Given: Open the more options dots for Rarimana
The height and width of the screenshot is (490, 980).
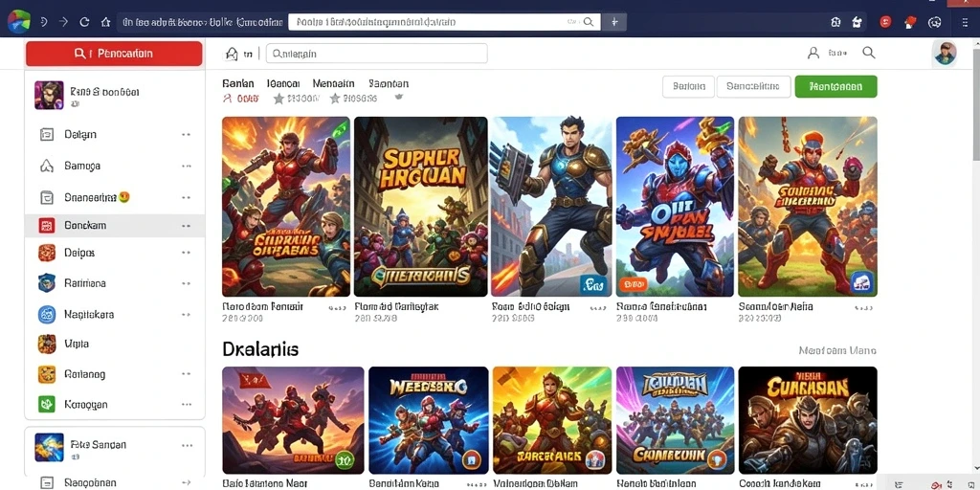Looking at the screenshot, I should (x=186, y=283).
